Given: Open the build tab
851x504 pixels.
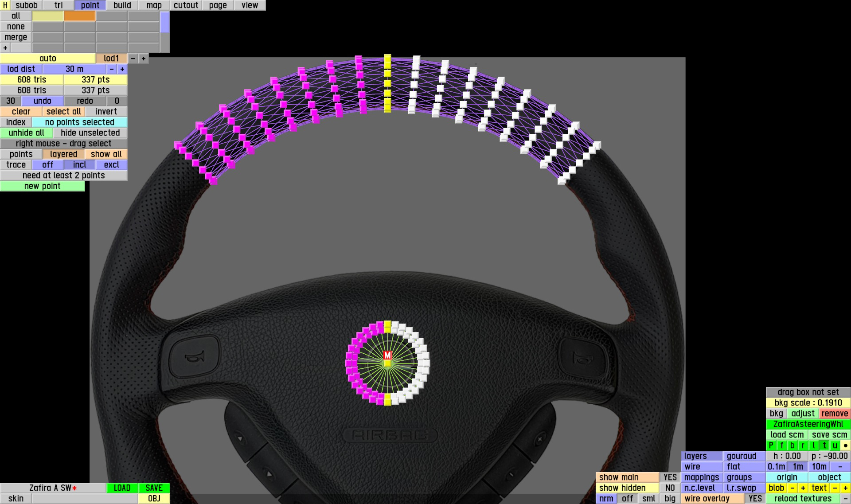Looking at the screenshot, I should (122, 5).
